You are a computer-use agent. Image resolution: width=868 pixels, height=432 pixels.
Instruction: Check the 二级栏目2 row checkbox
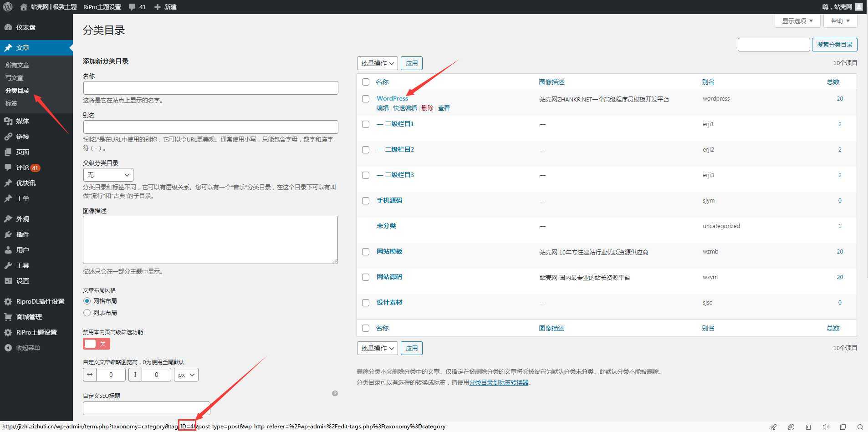pyautogui.click(x=366, y=150)
